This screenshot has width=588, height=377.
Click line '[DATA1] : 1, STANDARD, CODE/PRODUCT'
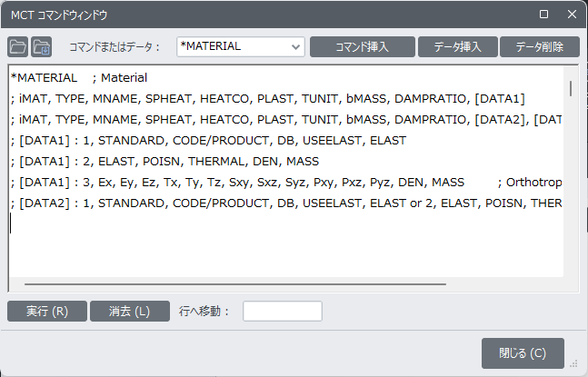pos(208,141)
